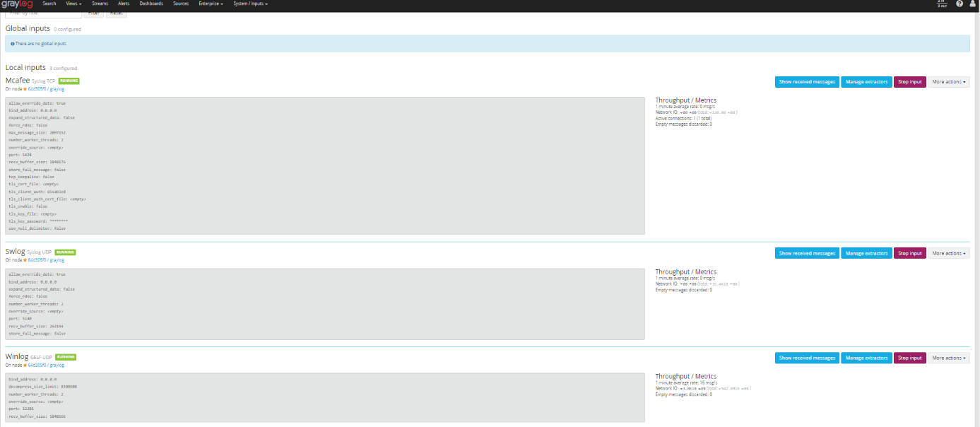Open the Enterprise dropdown menu

point(211,4)
